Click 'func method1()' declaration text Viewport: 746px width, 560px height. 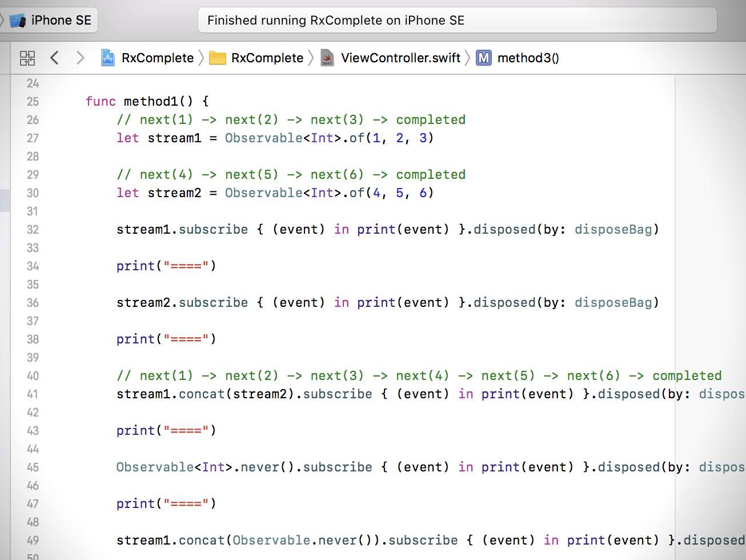point(147,102)
